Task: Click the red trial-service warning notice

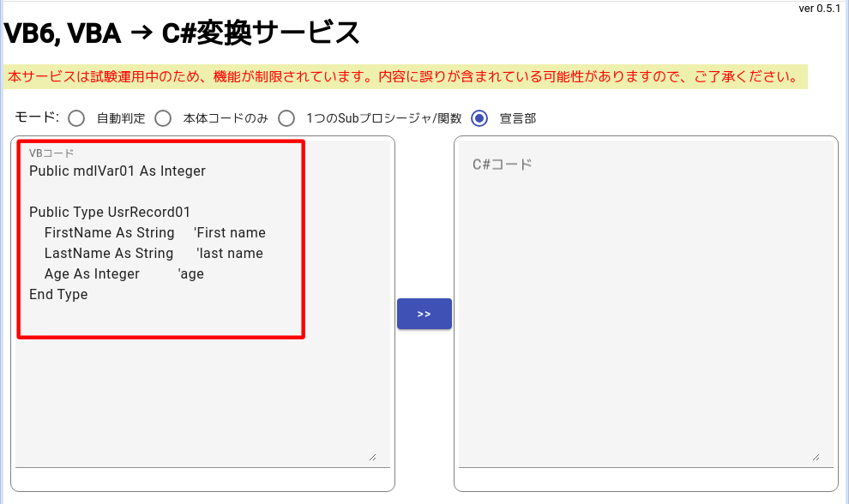Action: [405, 77]
